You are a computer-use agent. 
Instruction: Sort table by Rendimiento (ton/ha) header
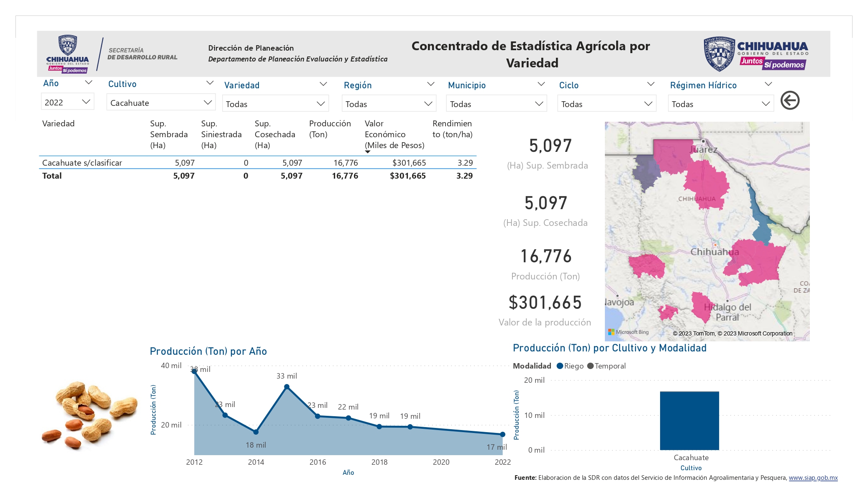tap(452, 129)
